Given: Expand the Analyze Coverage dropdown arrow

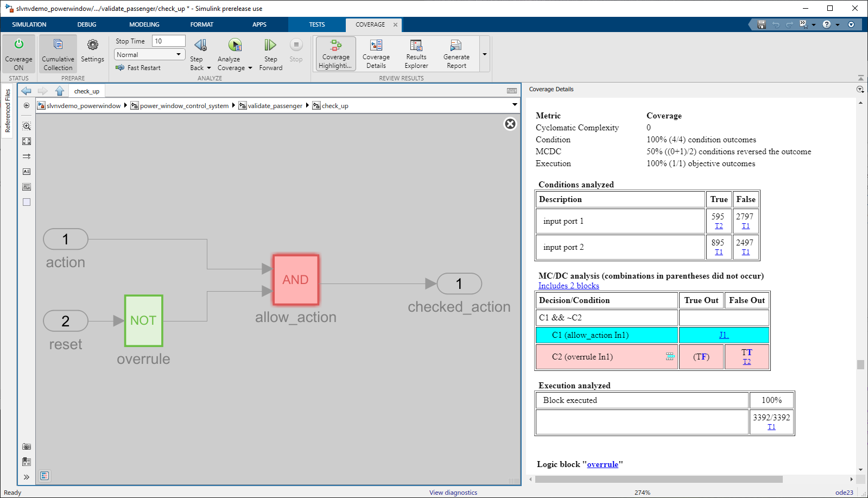Looking at the screenshot, I should point(250,68).
